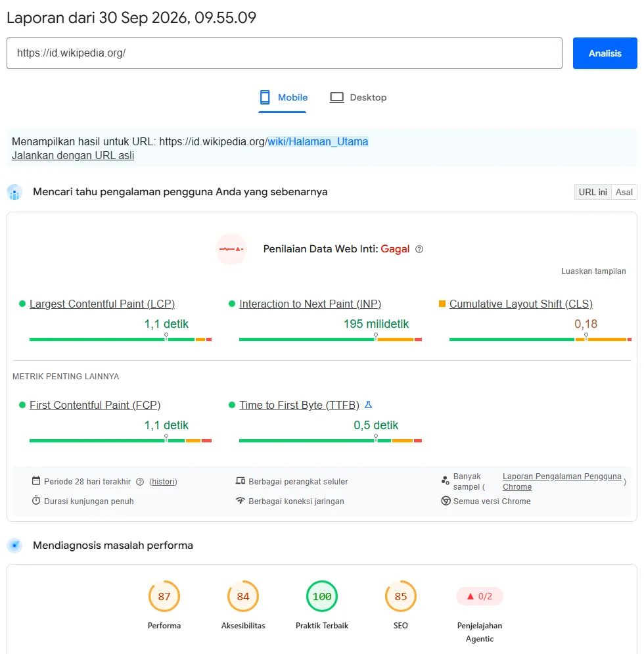Open Laporan Pengalaman Pengguna Chrome link
The image size is (644, 654).
click(561, 482)
